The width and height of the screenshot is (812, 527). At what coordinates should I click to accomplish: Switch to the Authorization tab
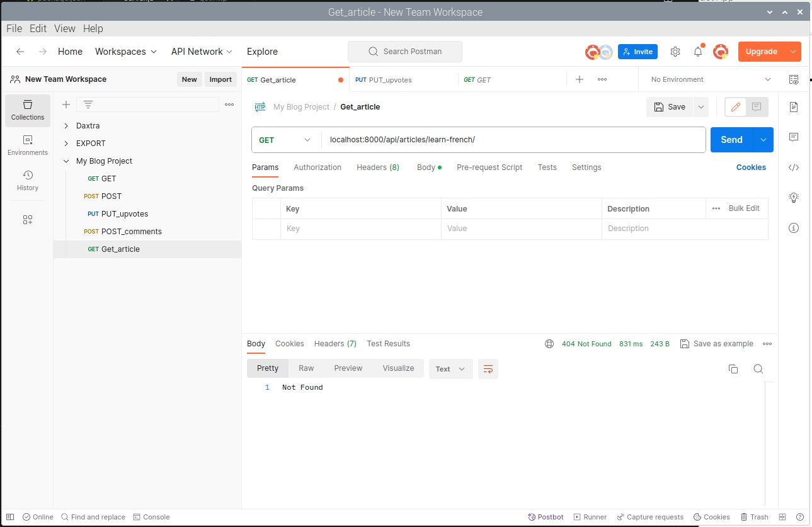point(317,167)
